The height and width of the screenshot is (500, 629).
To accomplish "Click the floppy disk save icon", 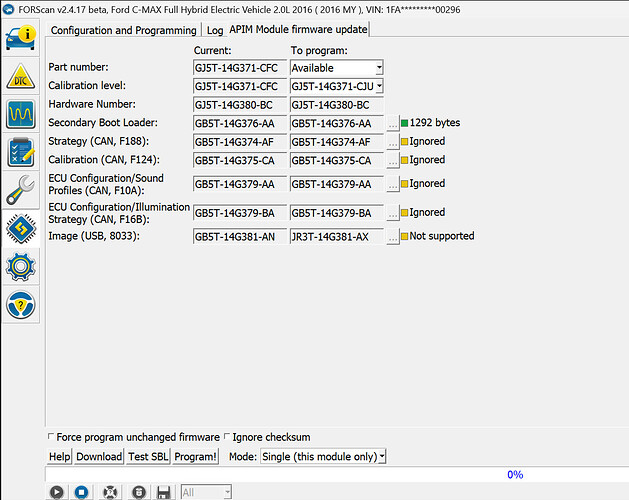I will click(x=163, y=492).
